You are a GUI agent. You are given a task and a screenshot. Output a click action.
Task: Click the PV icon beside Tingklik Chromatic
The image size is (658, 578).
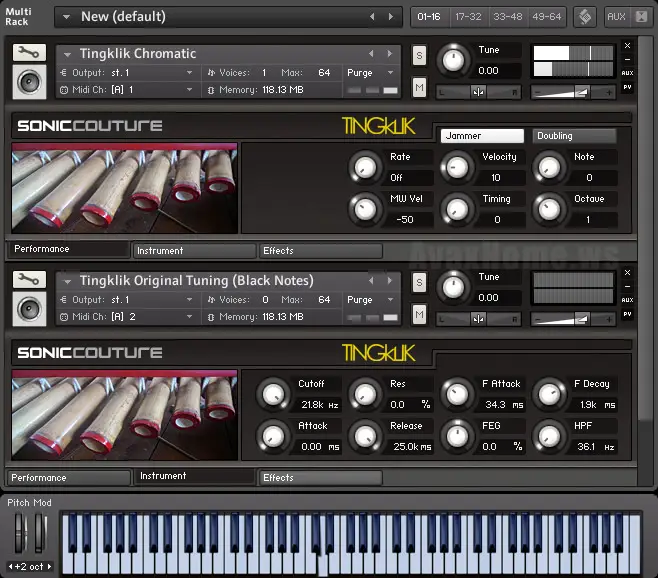tap(627, 87)
